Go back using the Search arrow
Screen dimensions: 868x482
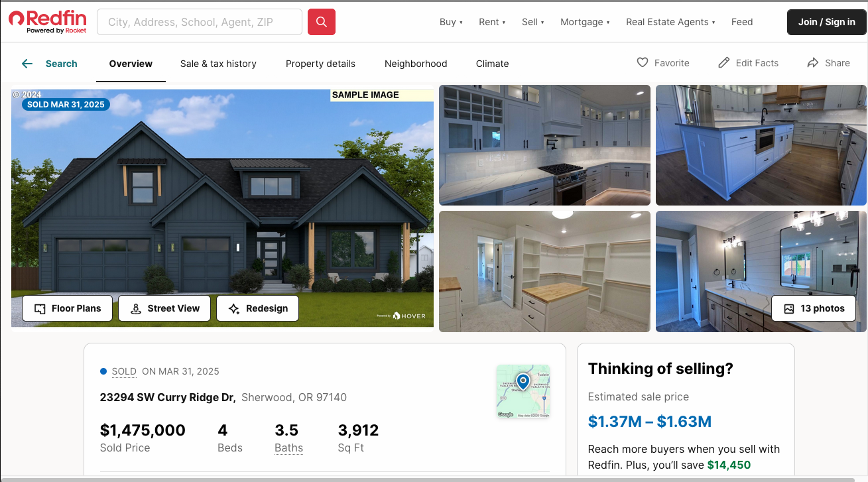point(27,64)
